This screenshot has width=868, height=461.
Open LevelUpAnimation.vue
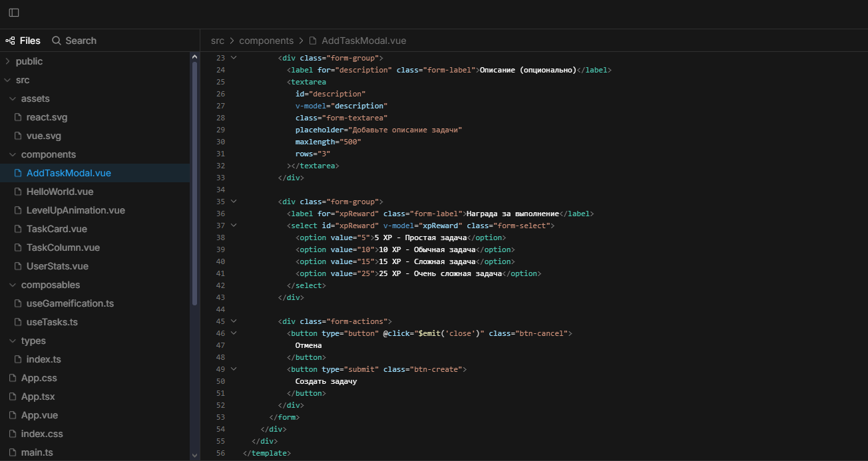point(76,210)
